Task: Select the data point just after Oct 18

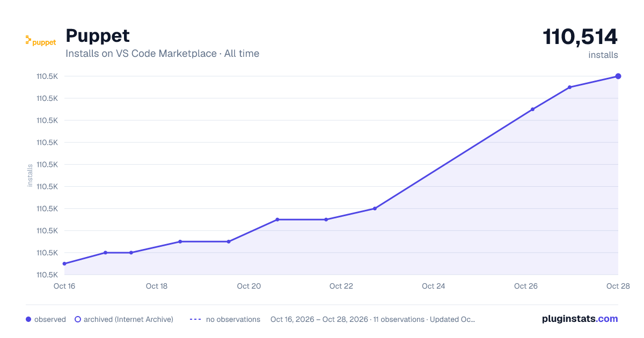Action: [x=180, y=241]
